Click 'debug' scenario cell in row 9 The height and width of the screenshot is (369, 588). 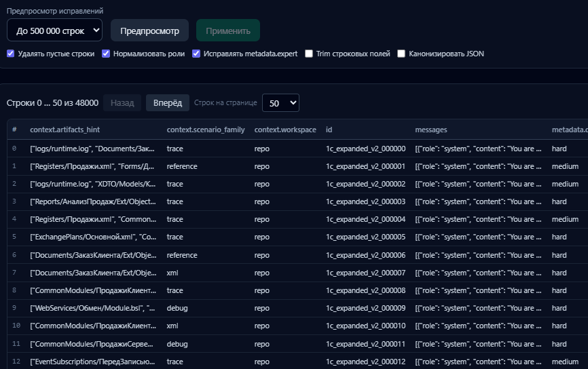coord(177,308)
